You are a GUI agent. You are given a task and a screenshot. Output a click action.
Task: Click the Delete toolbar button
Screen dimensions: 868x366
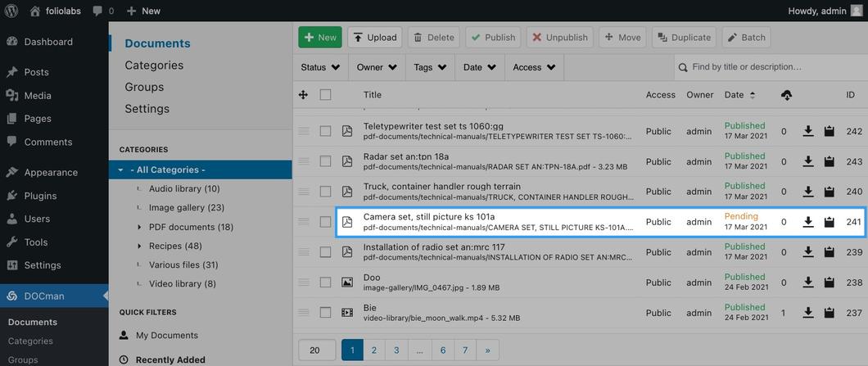(434, 37)
